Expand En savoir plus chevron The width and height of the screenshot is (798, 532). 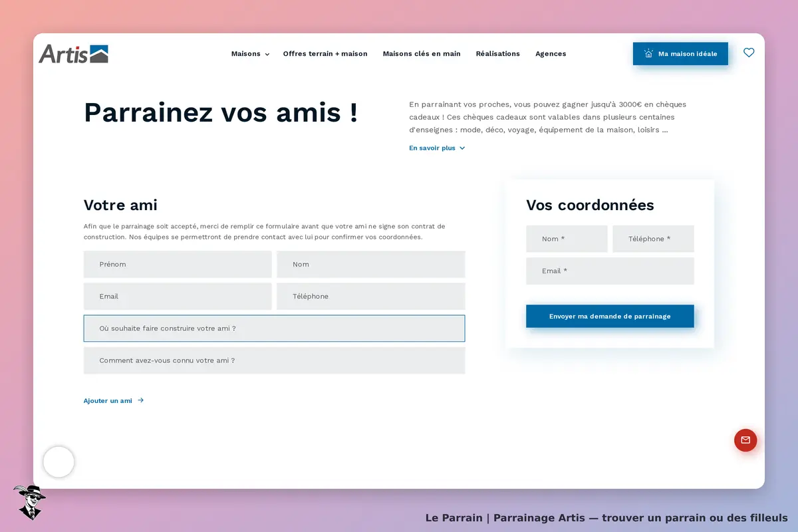point(462,148)
